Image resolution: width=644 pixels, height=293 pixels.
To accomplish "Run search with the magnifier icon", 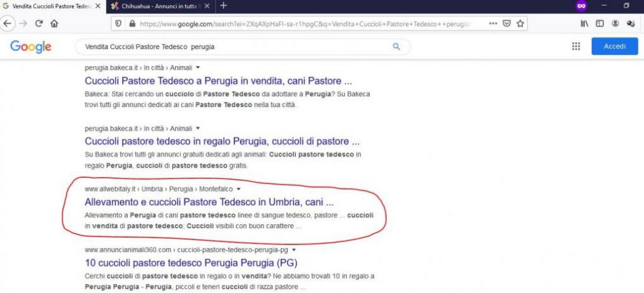I will click(396, 46).
